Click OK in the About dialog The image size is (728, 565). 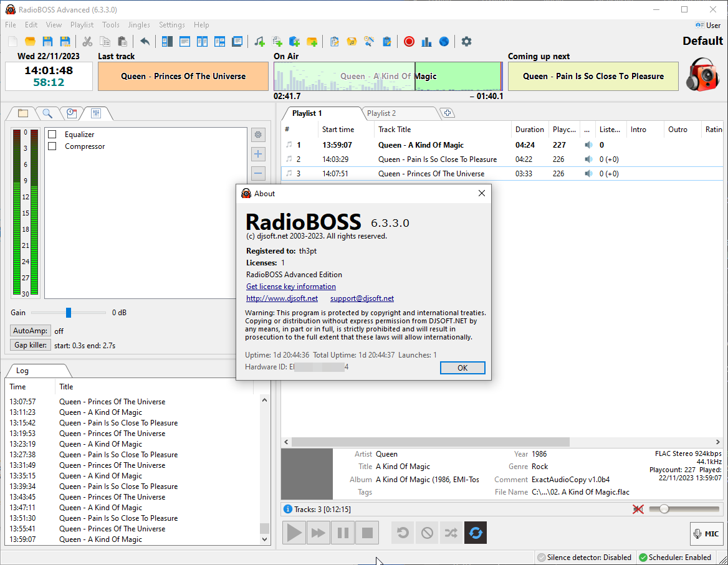462,368
